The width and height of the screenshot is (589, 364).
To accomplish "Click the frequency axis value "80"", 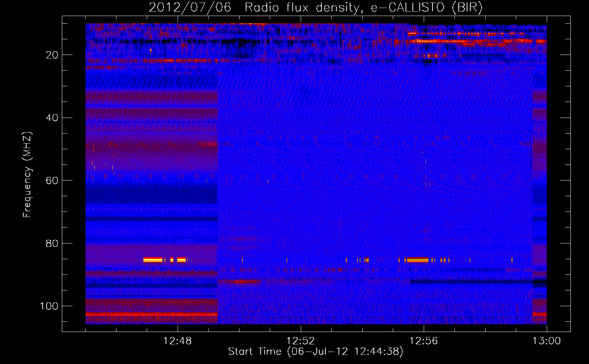I will [x=52, y=244].
